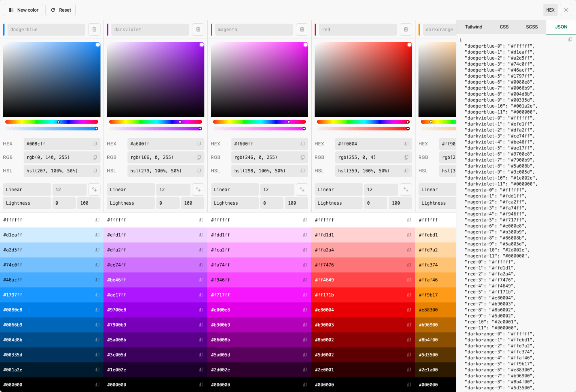This screenshot has height=392, width=576.
Task: Toggle the HEX color format button
Action: click(x=550, y=10)
